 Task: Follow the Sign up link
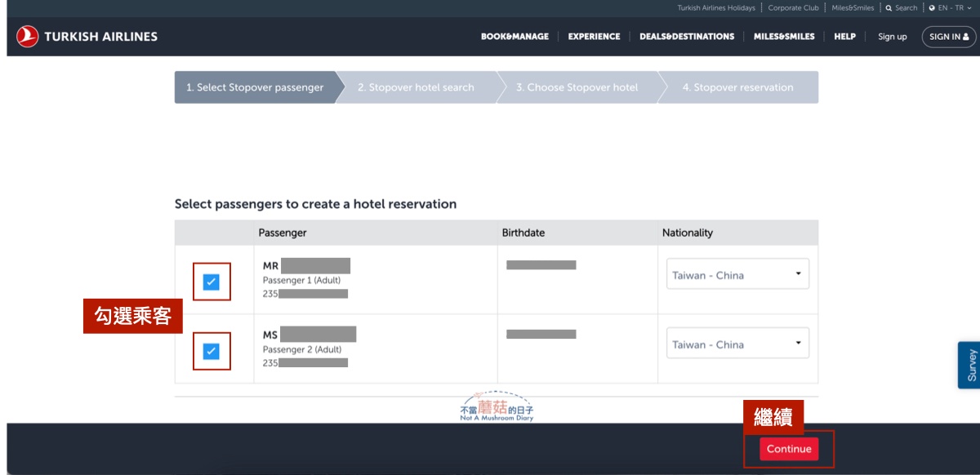click(x=892, y=37)
